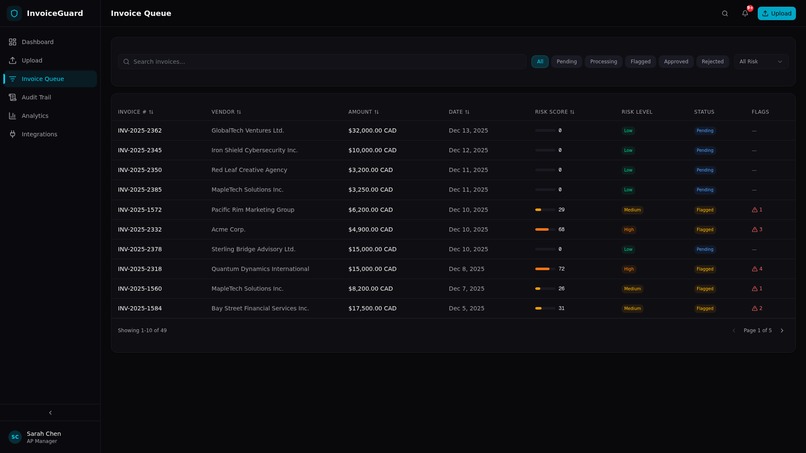Click vendor Bay Street Financial Services Inc.
806x453 pixels.
pyautogui.click(x=260, y=309)
